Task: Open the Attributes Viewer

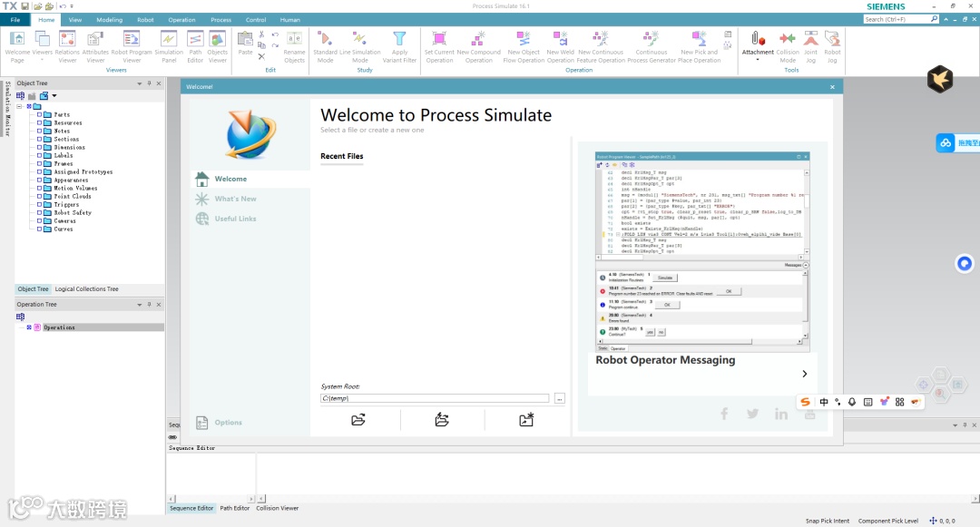Action: point(95,47)
